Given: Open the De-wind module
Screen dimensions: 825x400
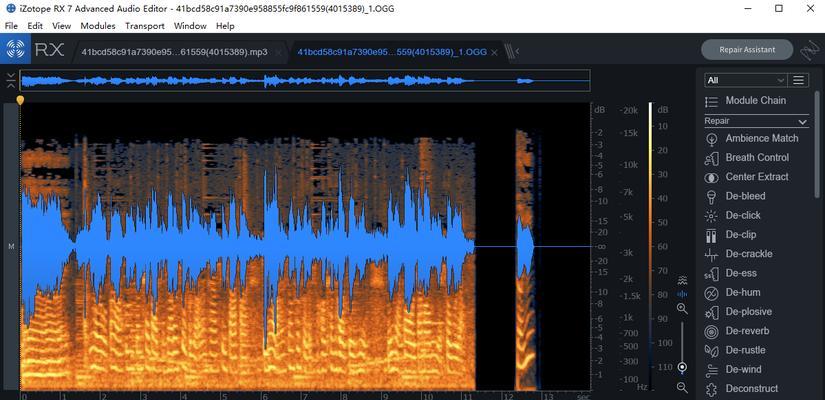Looking at the screenshot, I should [x=732, y=369].
